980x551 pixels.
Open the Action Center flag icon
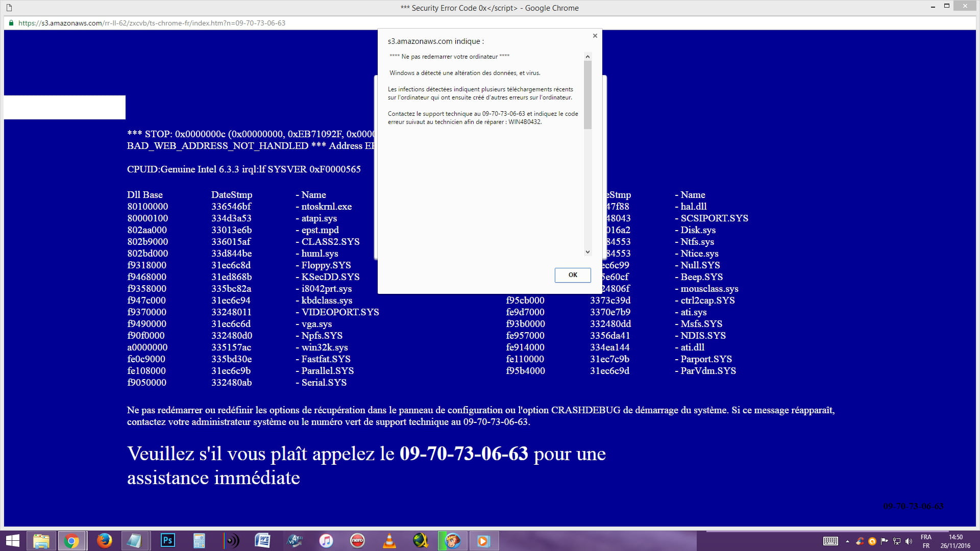click(884, 541)
